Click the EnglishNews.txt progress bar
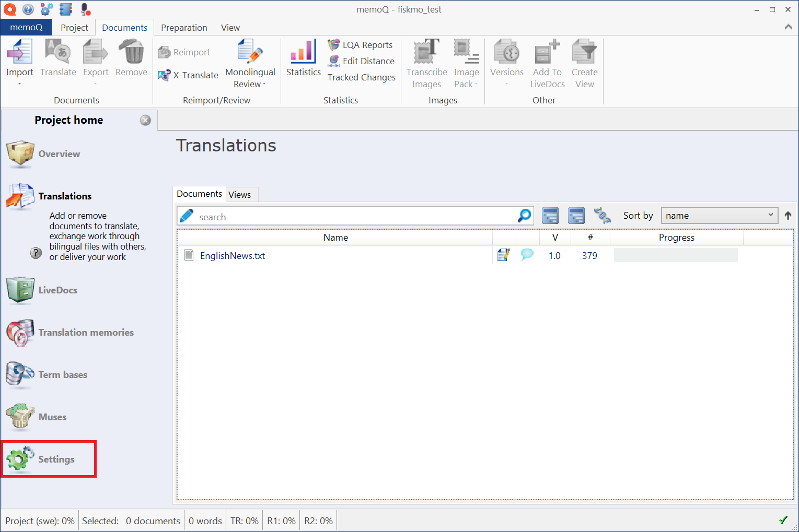Screen dimensions: 799x532 pyautogui.click(x=676, y=255)
